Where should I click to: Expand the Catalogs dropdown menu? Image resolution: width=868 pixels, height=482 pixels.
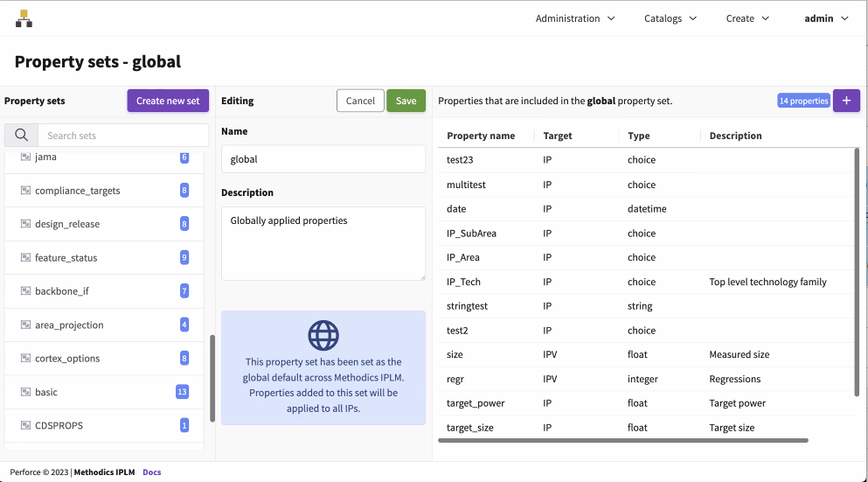point(670,18)
